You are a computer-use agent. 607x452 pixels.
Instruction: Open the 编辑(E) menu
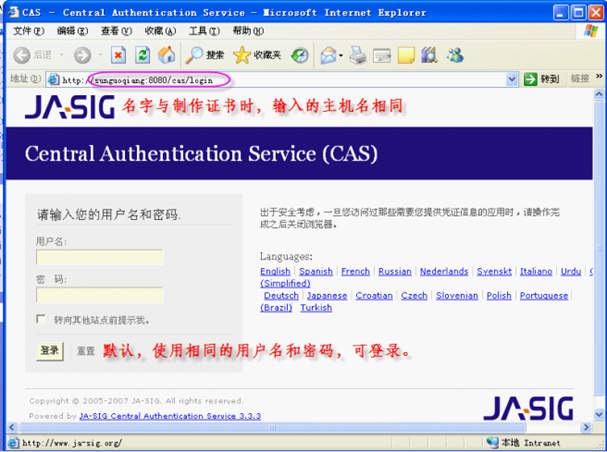[x=72, y=31]
